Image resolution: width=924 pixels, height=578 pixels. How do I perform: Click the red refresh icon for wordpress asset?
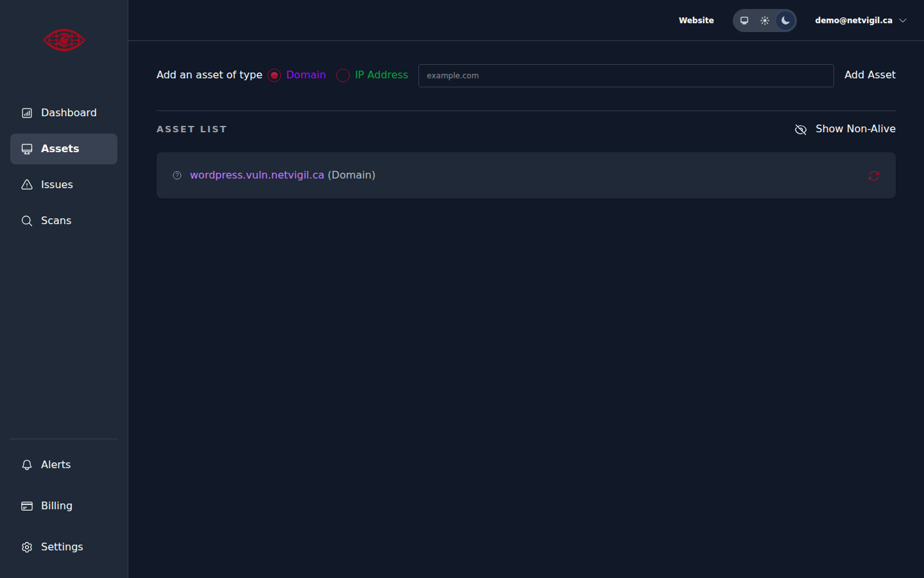(x=874, y=176)
